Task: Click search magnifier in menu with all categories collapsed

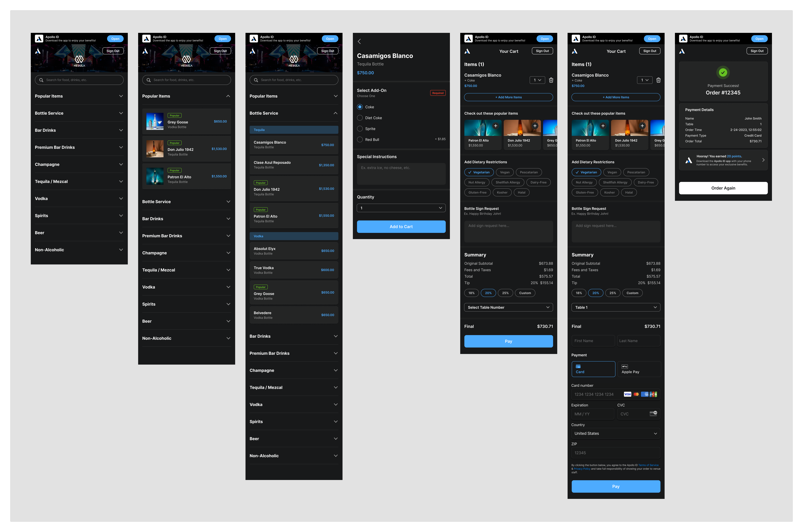Action: click(41, 80)
